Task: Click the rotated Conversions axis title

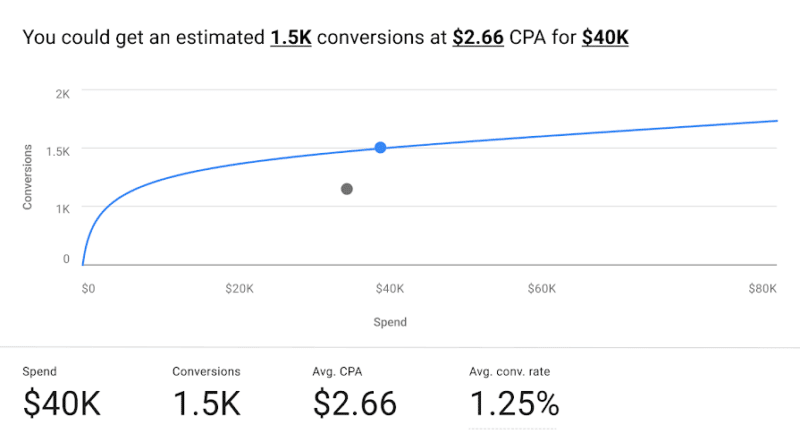Action: click(x=28, y=177)
